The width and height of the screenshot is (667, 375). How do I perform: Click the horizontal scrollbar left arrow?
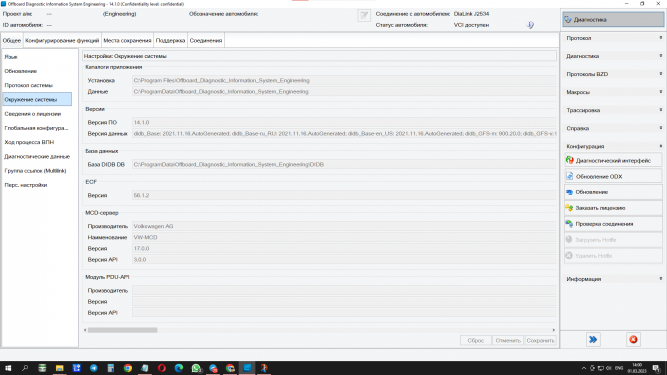click(x=85, y=330)
